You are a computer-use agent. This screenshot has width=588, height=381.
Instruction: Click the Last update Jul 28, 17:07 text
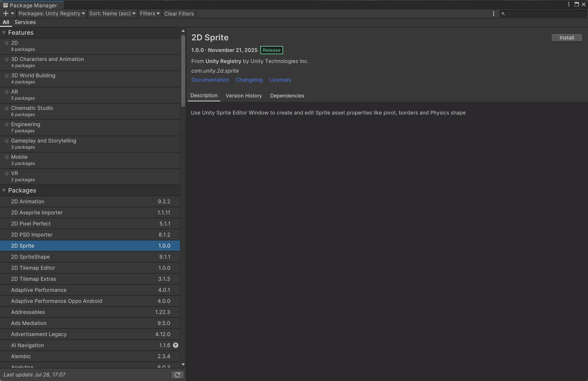point(34,375)
